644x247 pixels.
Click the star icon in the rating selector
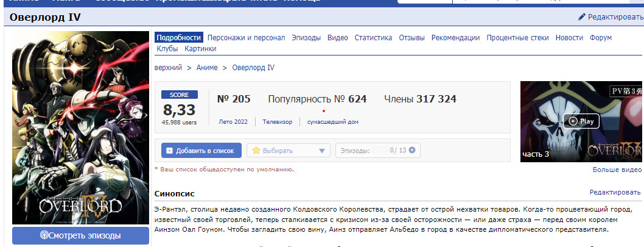(256, 151)
